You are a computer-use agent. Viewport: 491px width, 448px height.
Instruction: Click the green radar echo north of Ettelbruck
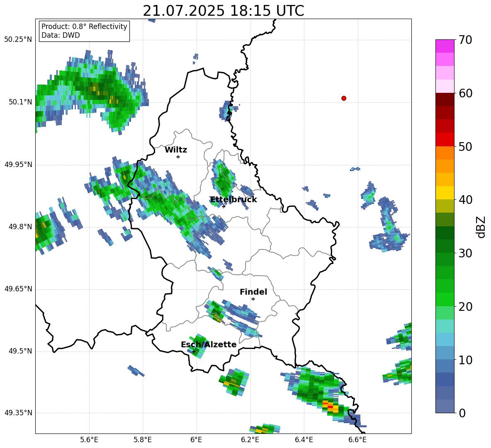click(x=224, y=179)
